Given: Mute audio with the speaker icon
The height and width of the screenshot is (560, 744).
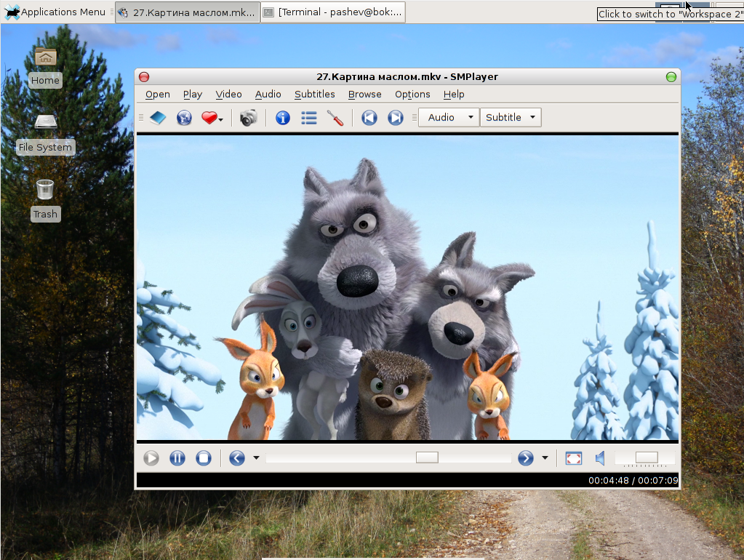Looking at the screenshot, I should (x=600, y=458).
